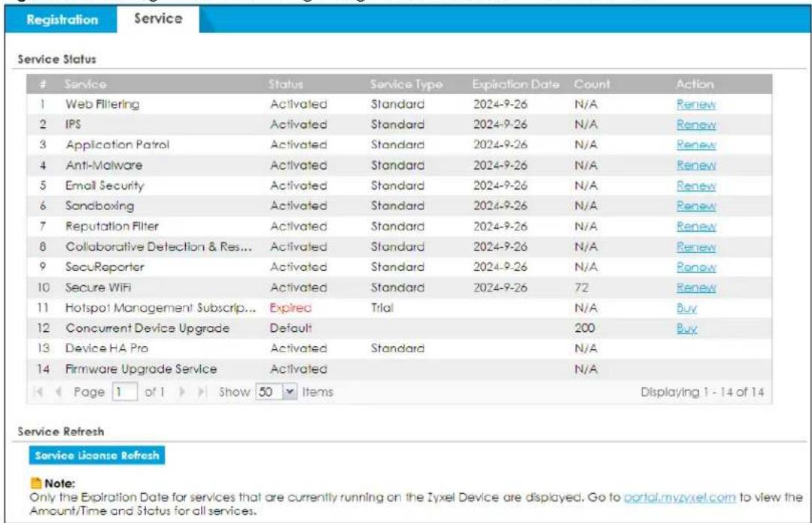Select the Secure WiFi service name
Viewport: 812px width, 523px height.
point(98,287)
